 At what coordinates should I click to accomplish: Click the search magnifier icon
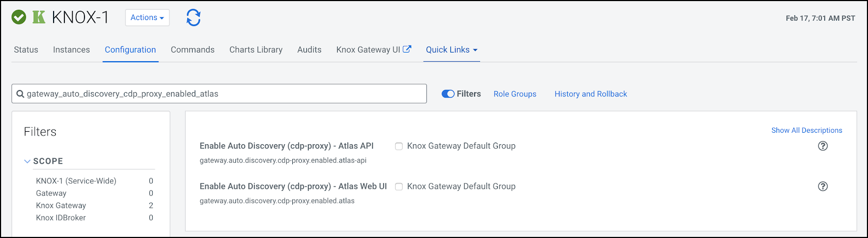pyautogui.click(x=20, y=94)
